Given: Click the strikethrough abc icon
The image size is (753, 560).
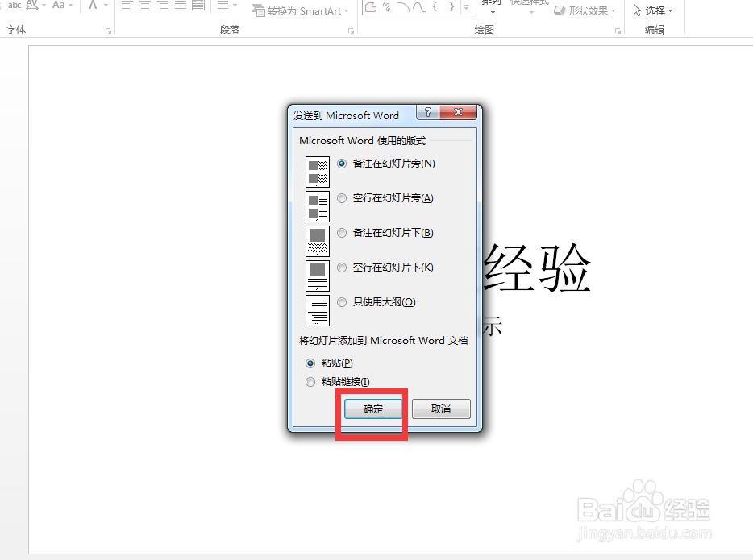Looking at the screenshot, I should 15,6.
